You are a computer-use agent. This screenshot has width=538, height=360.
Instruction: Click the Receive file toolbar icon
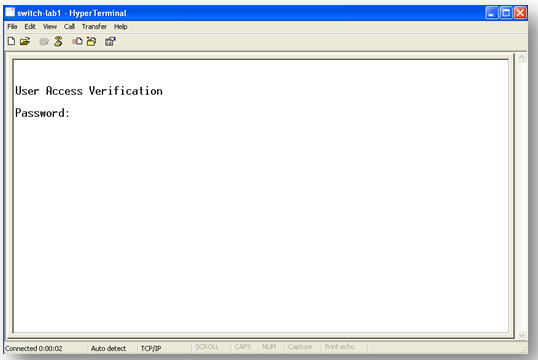click(x=92, y=42)
